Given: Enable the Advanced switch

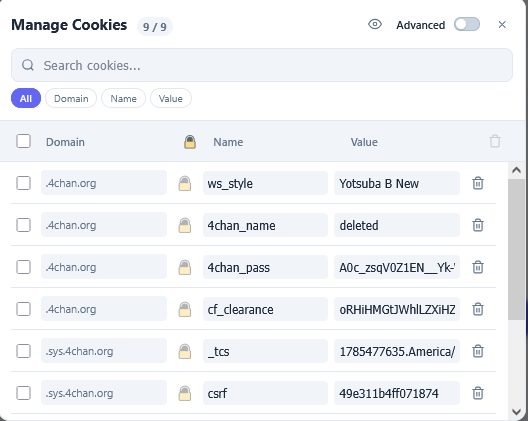Looking at the screenshot, I should click(467, 24).
